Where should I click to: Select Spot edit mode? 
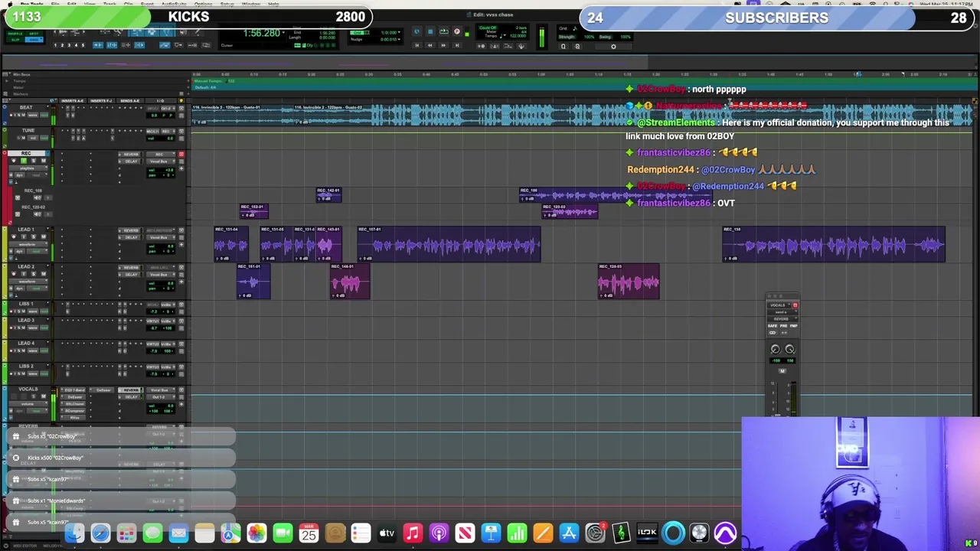[34, 34]
